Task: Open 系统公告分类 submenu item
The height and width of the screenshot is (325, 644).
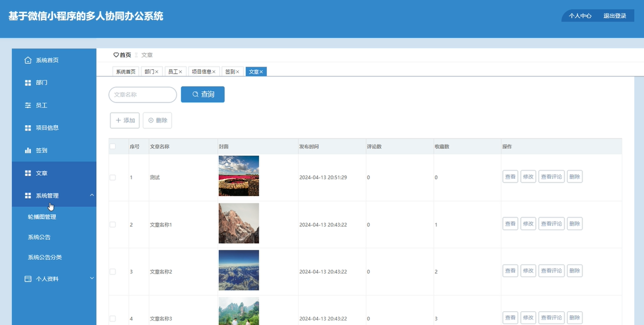Action: click(54, 257)
